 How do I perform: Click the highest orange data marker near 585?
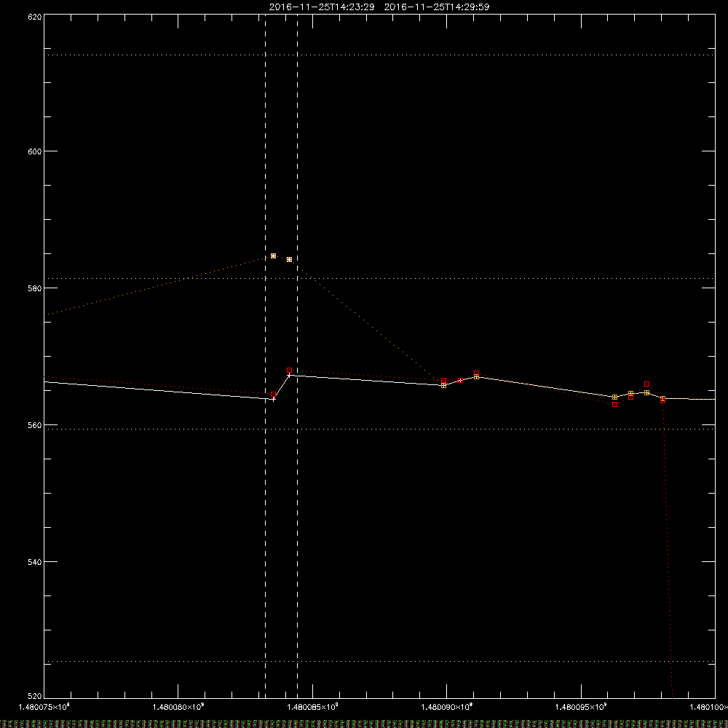point(274,256)
